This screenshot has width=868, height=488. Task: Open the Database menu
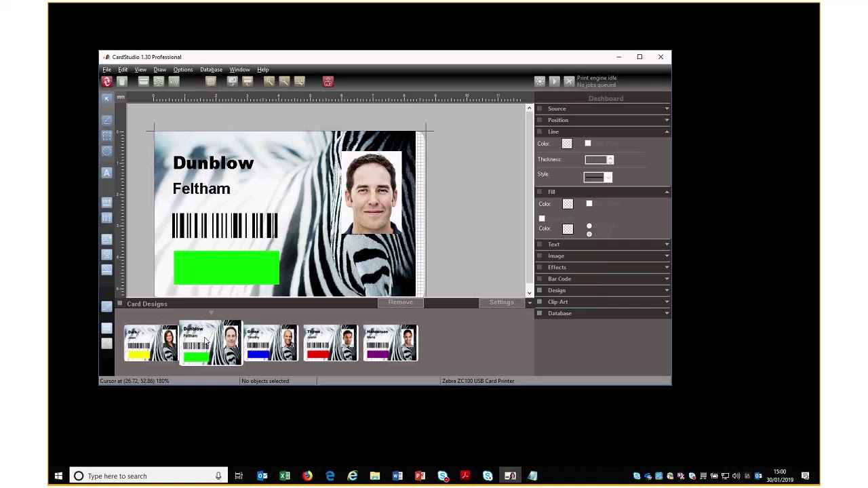211,69
